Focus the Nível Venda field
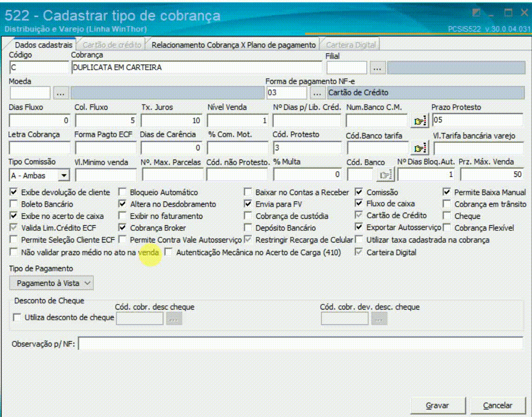532x417 pixels. 237,121
